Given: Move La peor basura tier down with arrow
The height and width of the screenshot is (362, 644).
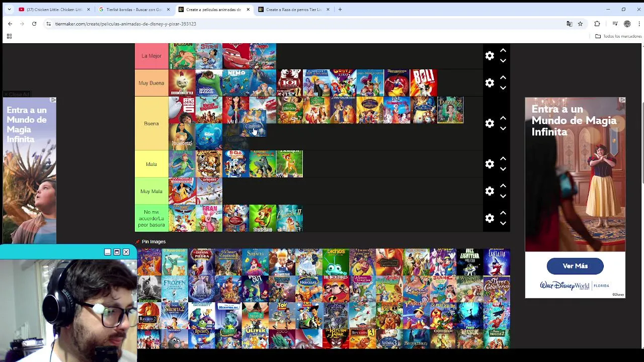Looking at the screenshot, I should [503, 223].
